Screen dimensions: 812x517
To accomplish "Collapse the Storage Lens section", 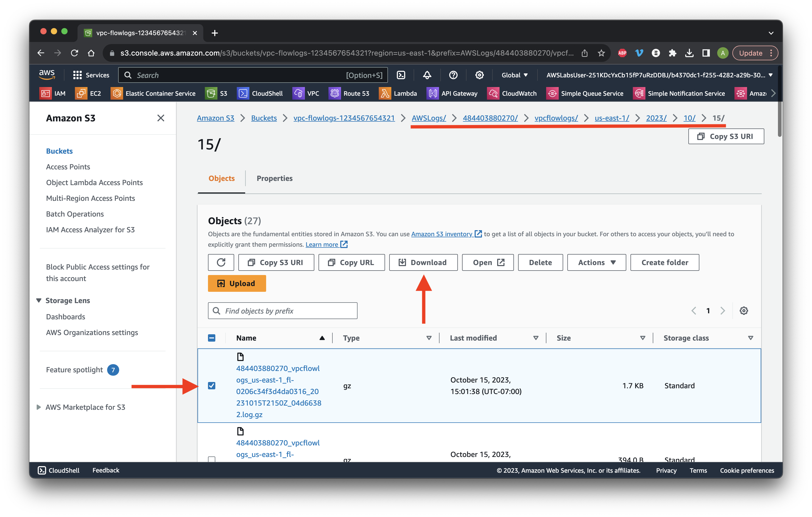I will 39,300.
